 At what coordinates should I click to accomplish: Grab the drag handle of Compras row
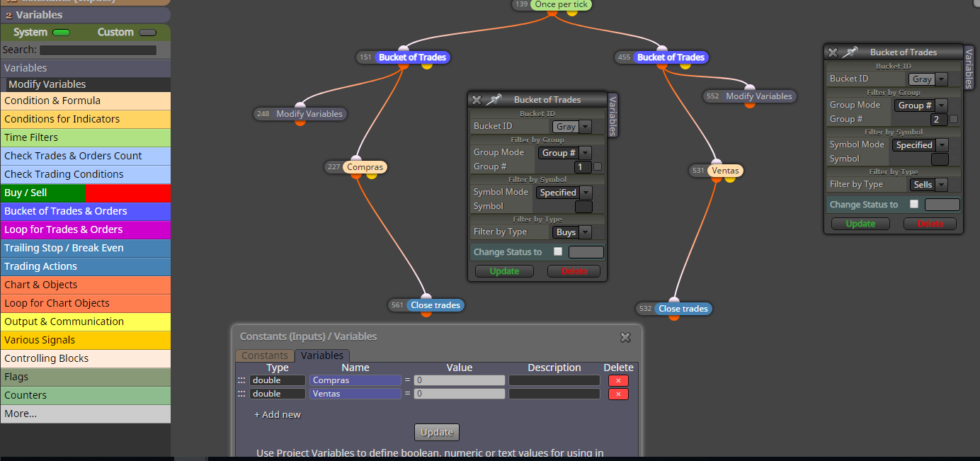tap(241, 380)
